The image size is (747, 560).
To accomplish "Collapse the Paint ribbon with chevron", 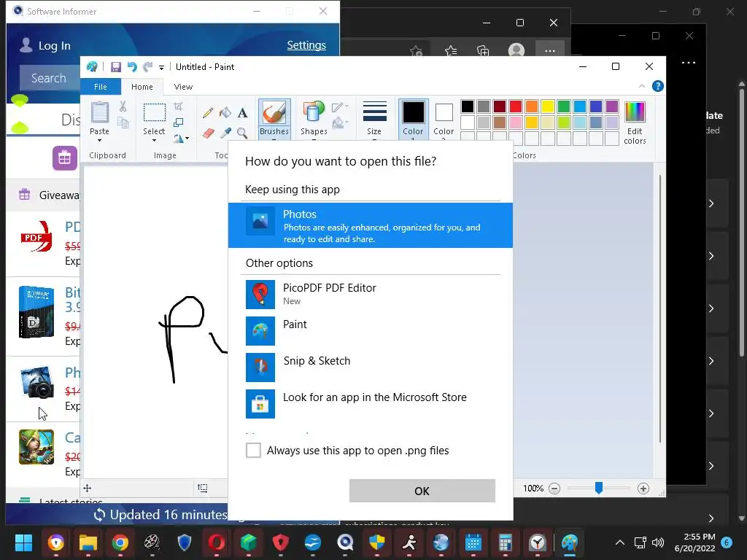I will tap(642, 86).
